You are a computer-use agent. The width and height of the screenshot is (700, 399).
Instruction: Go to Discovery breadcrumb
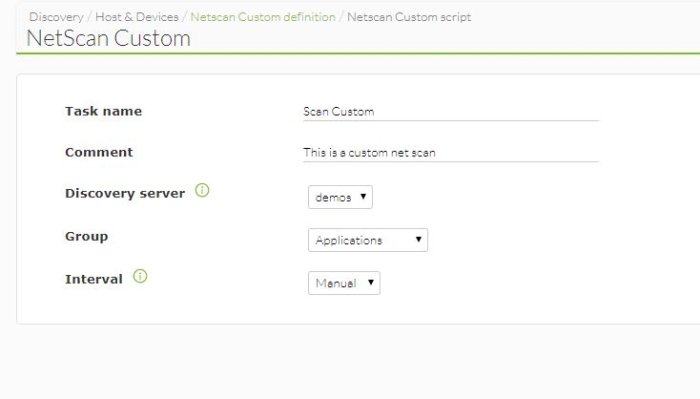click(56, 17)
